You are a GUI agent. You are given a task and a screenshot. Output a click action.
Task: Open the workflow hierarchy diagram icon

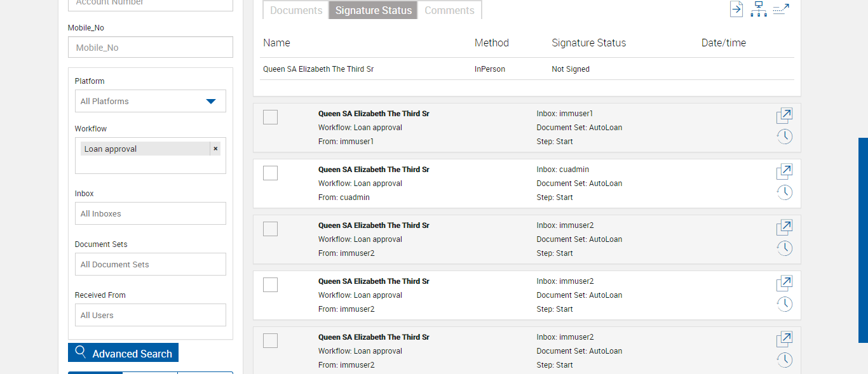point(758,10)
